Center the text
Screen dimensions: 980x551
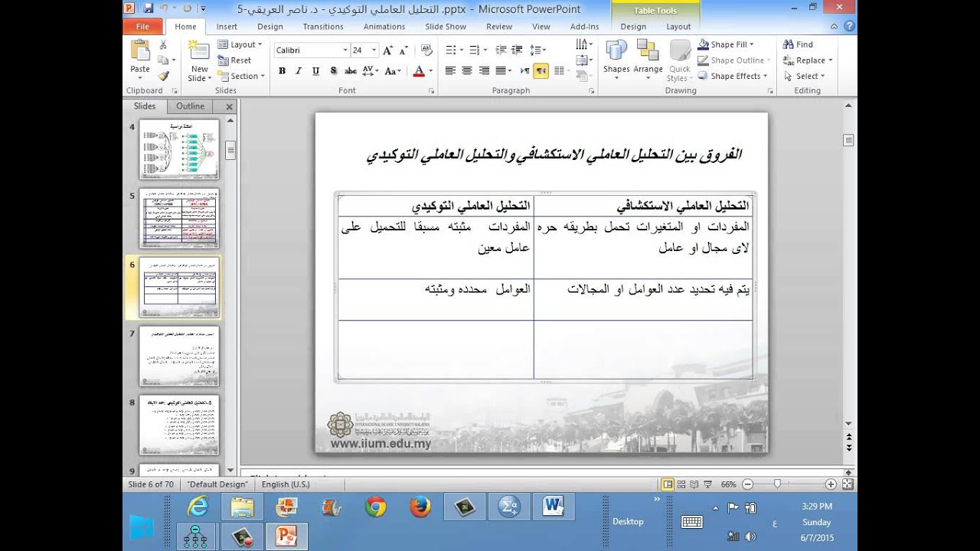(x=466, y=70)
